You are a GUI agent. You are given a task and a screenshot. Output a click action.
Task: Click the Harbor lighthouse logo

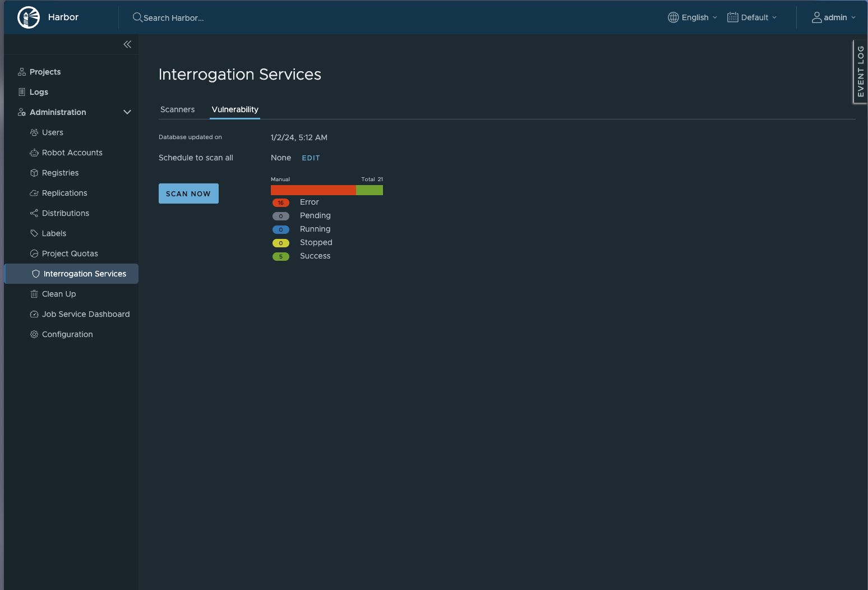pyautogui.click(x=29, y=17)
